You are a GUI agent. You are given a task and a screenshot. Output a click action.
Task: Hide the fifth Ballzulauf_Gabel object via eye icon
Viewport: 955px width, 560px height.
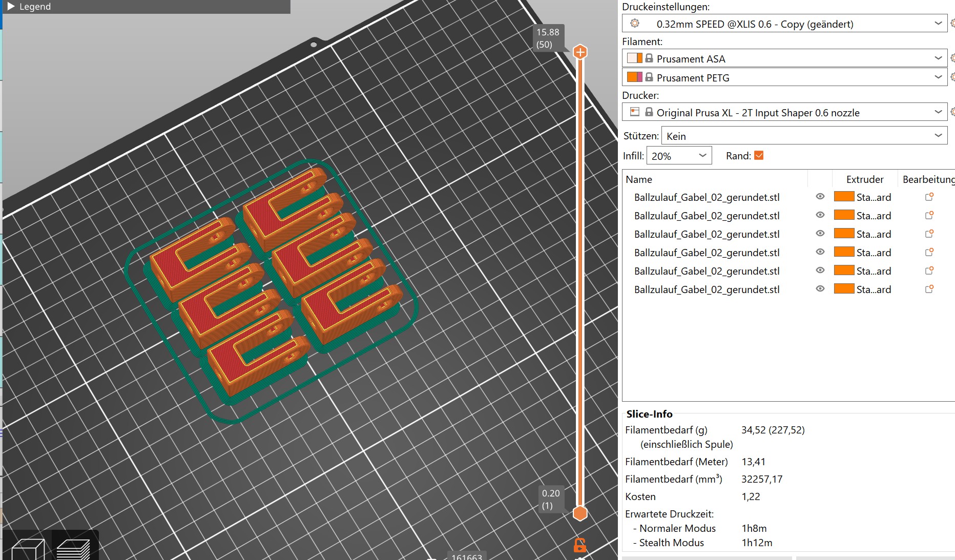[820, 271]
